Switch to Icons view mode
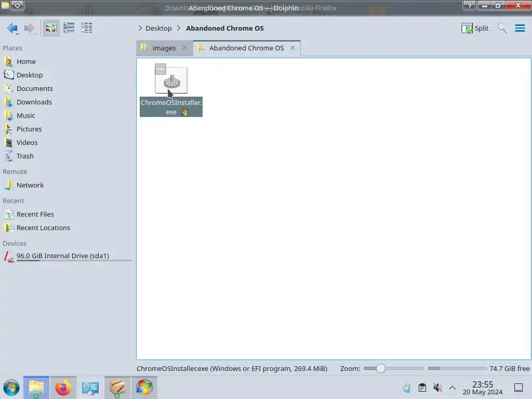Viewport: 532px width, 399px height. point(51,28)
